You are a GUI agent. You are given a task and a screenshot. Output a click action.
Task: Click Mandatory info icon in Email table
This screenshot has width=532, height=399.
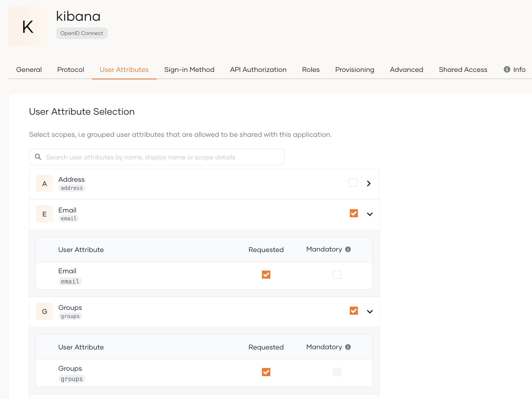(348, 249)
